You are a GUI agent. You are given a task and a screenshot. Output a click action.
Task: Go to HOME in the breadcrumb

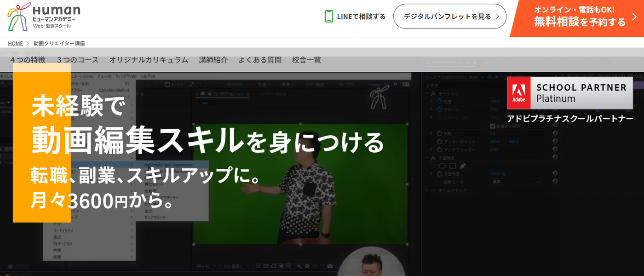coord(15,43)
